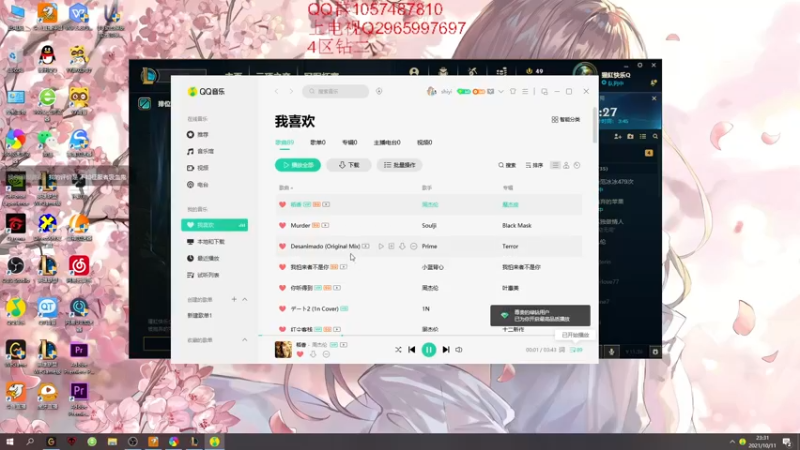Toggle shuffle play mode
The image size is (800, 450).
coord(398,350)
